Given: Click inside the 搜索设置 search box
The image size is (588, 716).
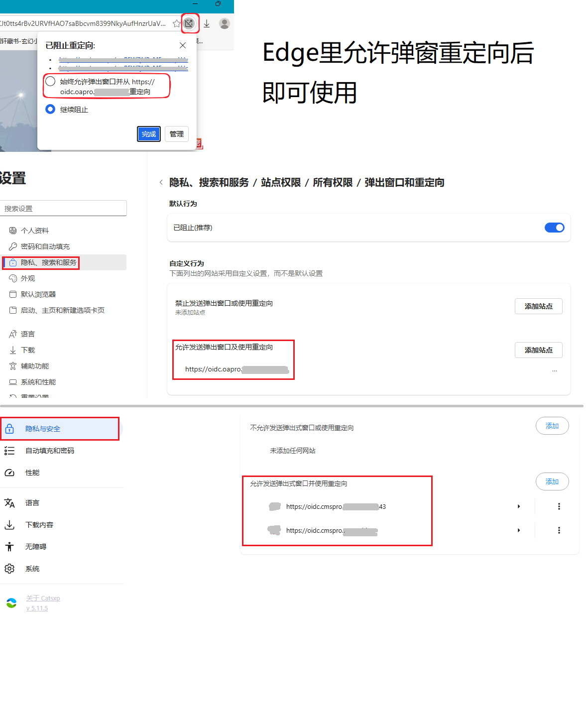Looking at the screenshot, I should pyautogui.click(x=63, y=208).
